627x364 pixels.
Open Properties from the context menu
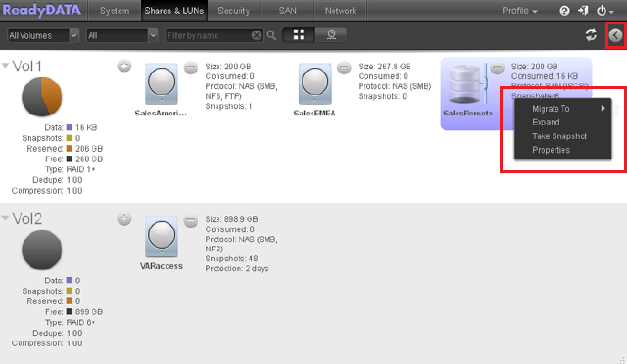563,150
